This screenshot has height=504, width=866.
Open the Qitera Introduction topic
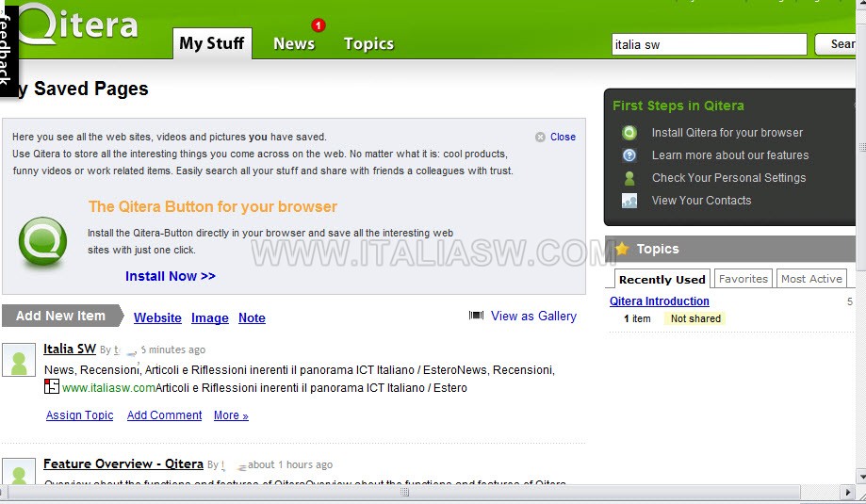[660, 301]
